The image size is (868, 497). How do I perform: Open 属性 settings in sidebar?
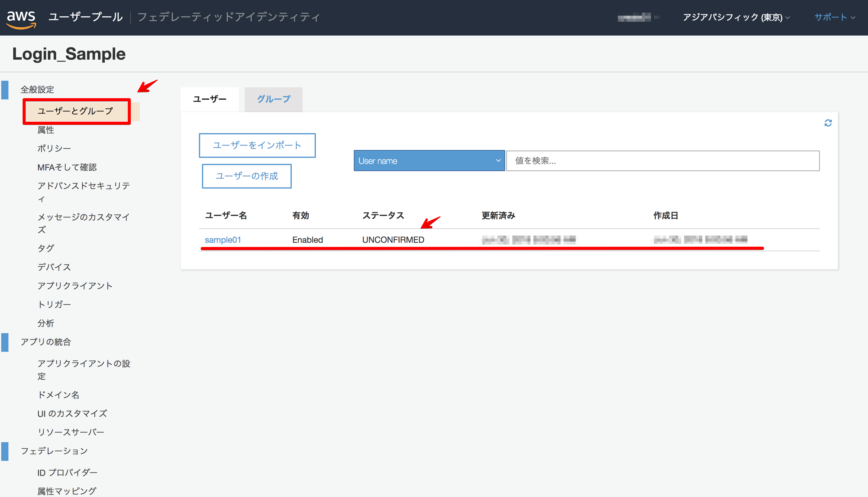[46, 130]
